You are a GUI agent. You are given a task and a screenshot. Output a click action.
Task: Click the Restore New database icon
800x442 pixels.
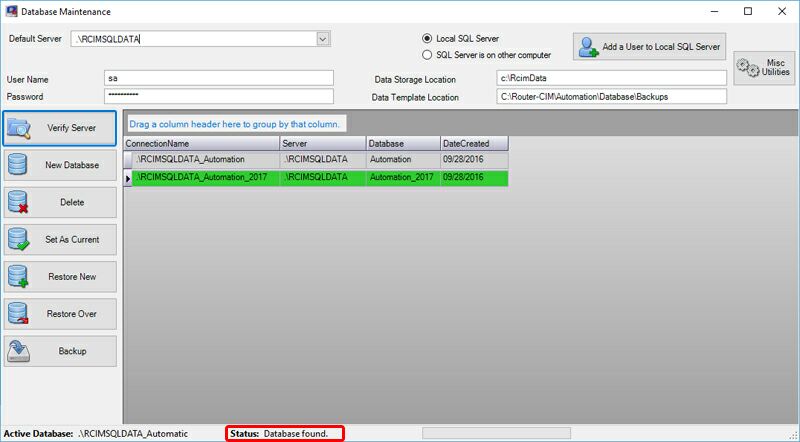pos(19,277)
